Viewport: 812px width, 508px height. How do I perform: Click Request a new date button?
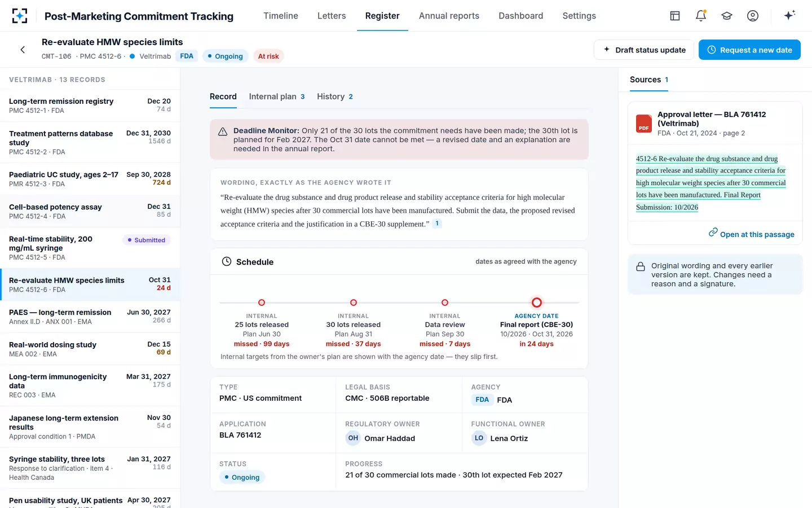tap(749, 50)
